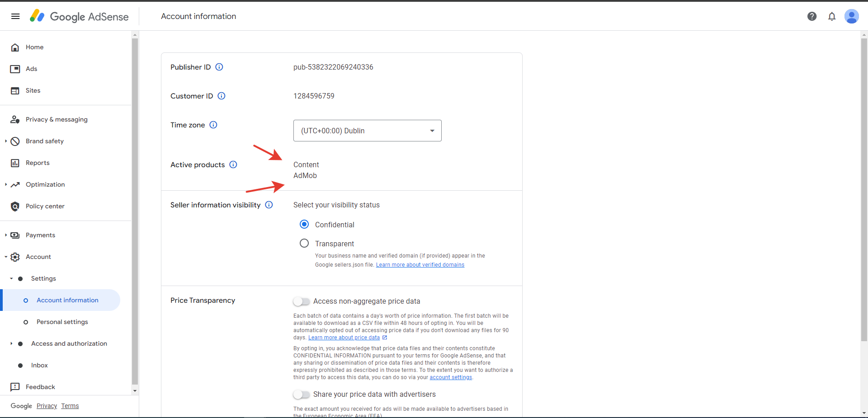Click the Google AdSense logo
868x418 pixels.
click(79, 16)
